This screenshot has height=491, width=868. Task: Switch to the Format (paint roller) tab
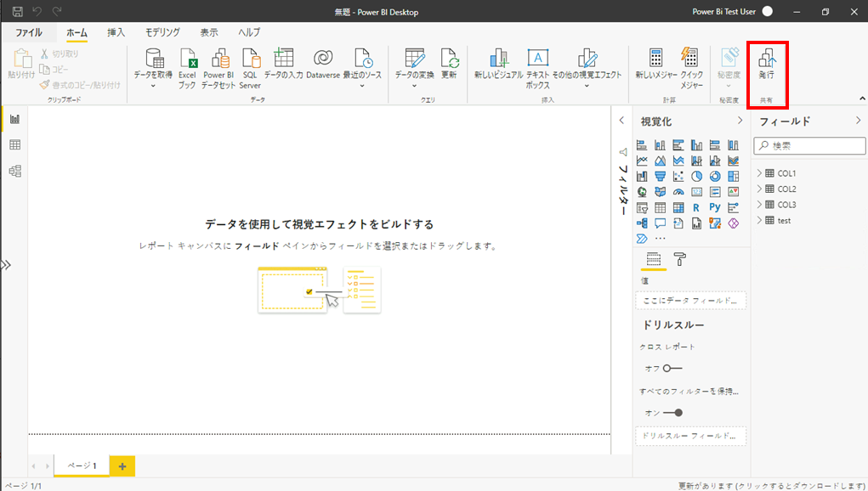680,260
